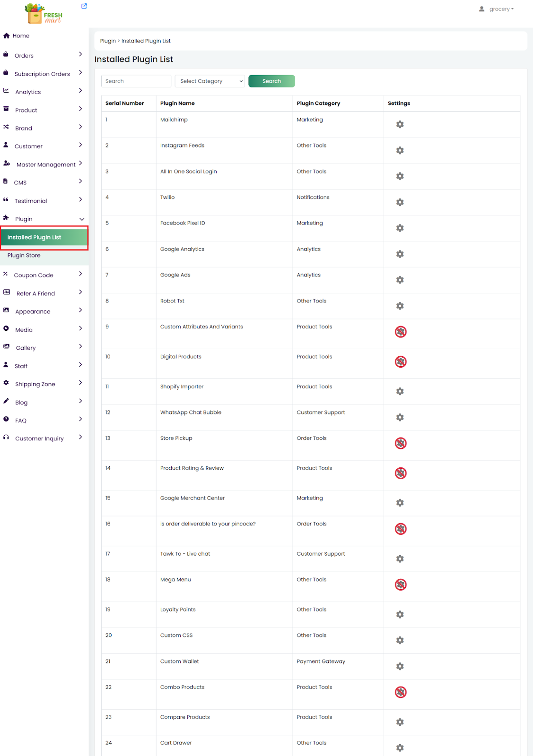The width and height of the screenshot is (533, 756).
Task: Select Plugin Store in sidebar
Action: coord(24,255)
